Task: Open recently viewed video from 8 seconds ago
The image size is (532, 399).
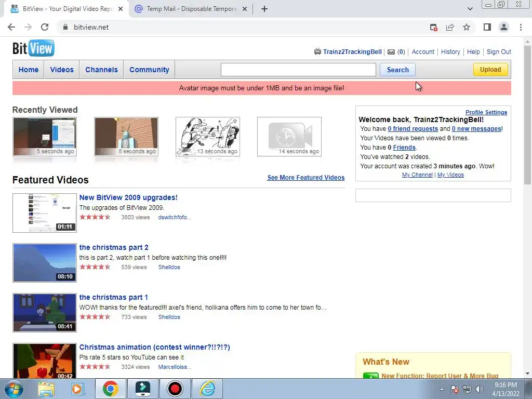Action: (x=126, y=137)
